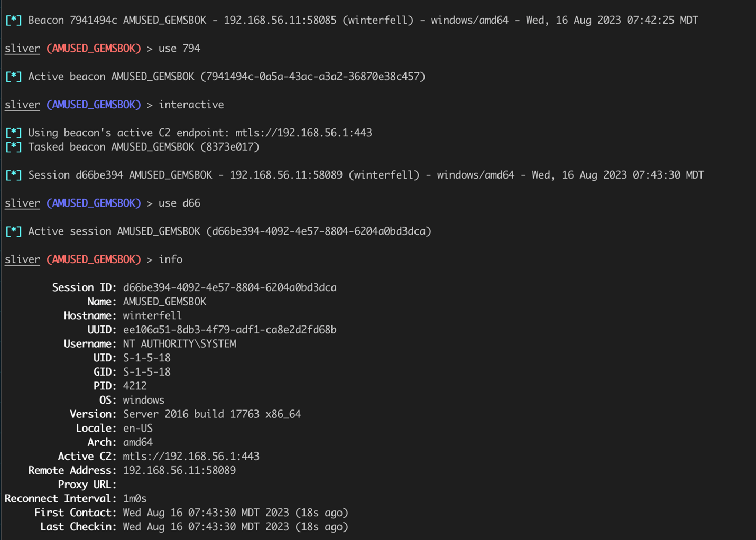Click the task ID (8373e017)
756x540 pixels.
[230, 147]
